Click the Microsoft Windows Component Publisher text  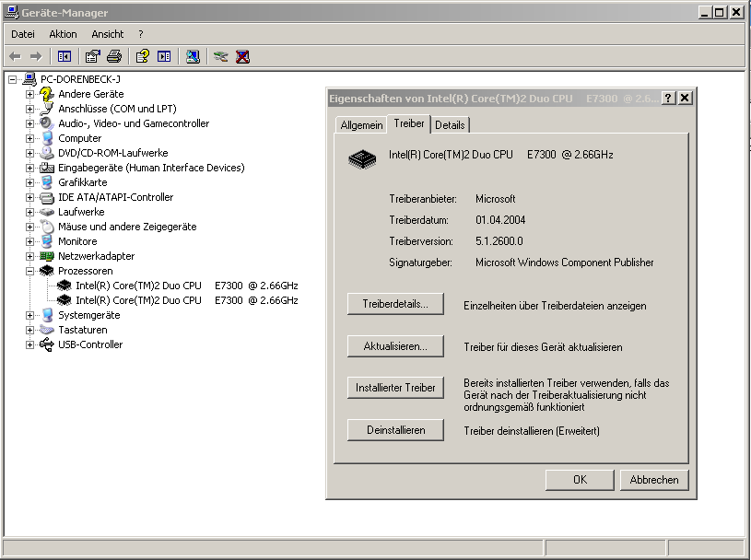pyautogui.click(x=565, y=262)
